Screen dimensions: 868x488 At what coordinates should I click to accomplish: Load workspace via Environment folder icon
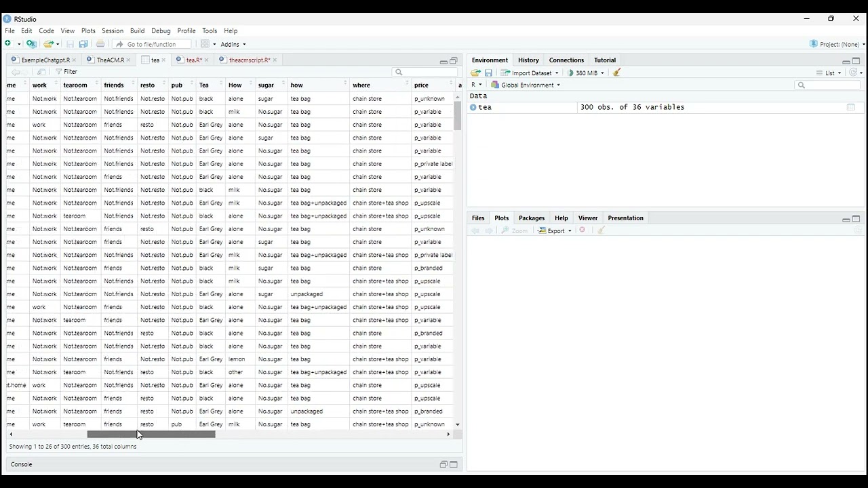point(475,73)
